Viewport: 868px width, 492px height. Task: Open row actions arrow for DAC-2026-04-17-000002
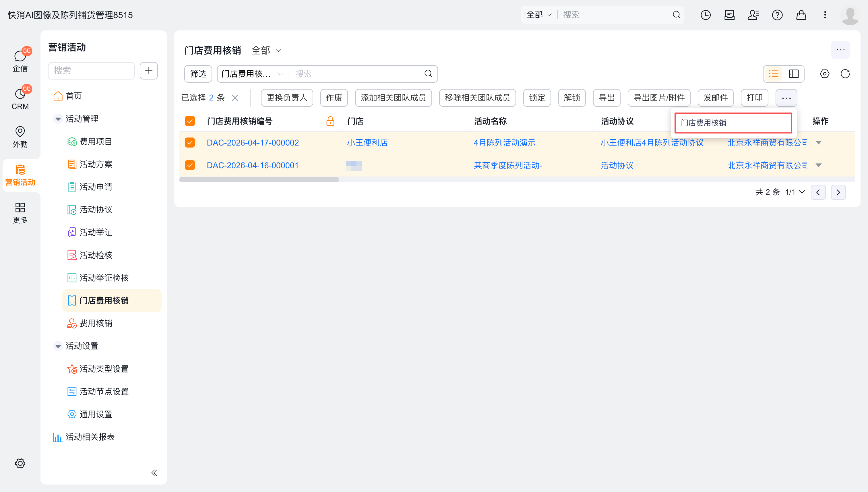coord(819,143)
